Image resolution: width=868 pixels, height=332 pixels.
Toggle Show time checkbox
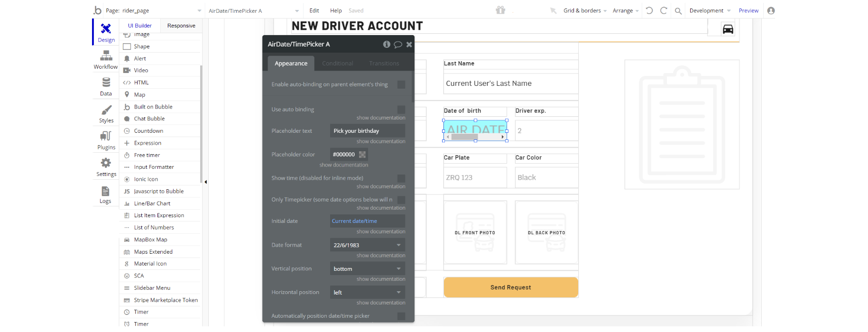(401, 178)
